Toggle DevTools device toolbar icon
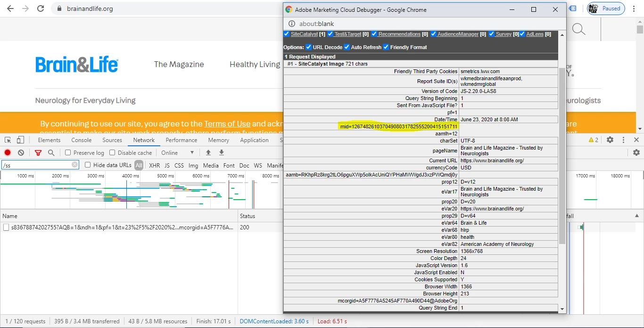Image resolution: width=644 pixels, height=328 pixels. click(x=20, y=140)
